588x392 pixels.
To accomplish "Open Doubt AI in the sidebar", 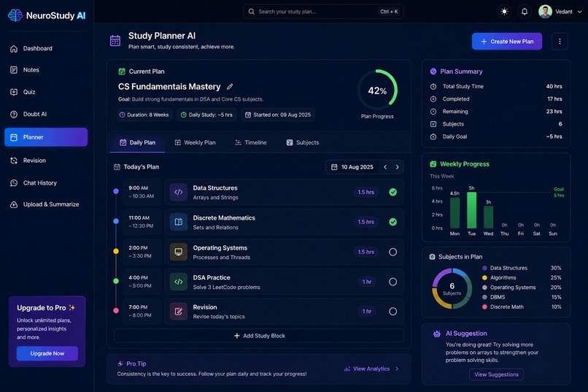I will pyautogui.click(x=46, y=114).
